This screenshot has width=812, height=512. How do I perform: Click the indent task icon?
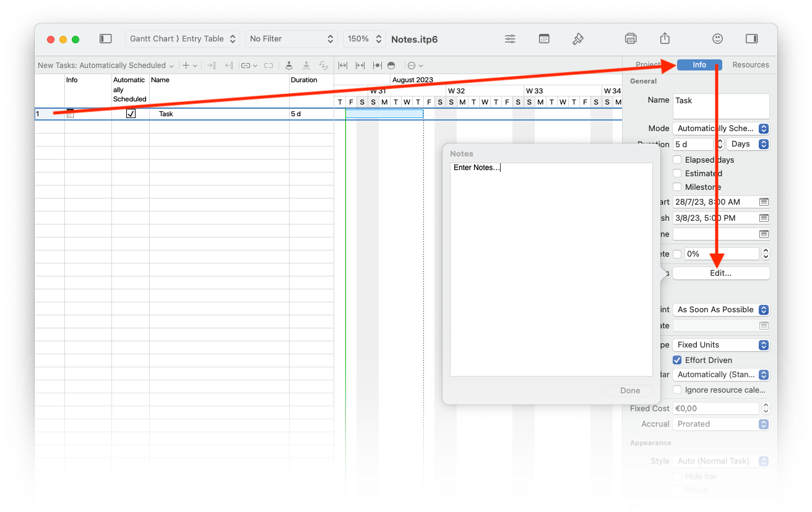(211, 65)
